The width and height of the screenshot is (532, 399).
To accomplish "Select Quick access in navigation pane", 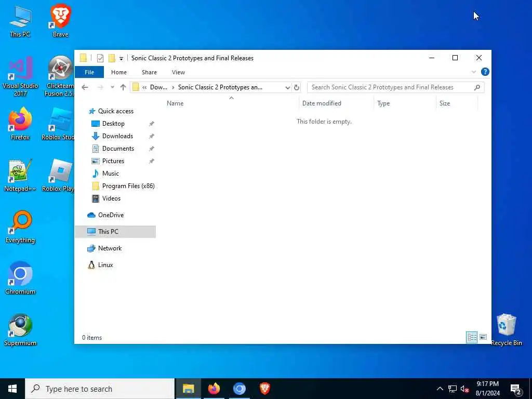I will tap(115, 111).
